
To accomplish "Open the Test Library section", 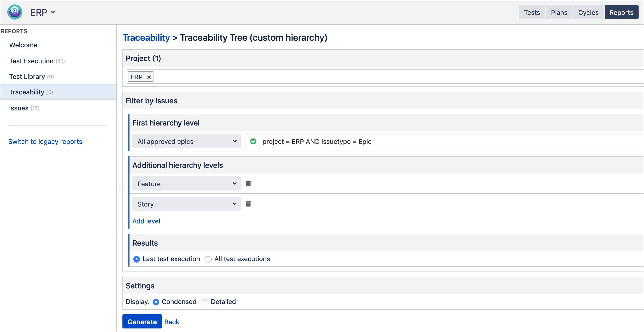I will pos(27,76).
